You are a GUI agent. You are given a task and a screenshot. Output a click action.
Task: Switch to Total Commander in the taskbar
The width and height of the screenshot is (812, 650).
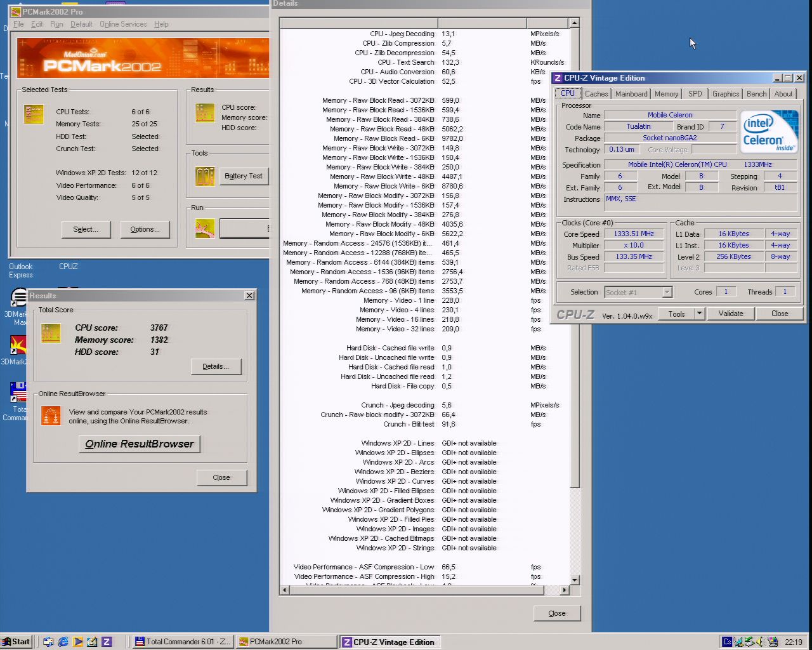(182, 642)
